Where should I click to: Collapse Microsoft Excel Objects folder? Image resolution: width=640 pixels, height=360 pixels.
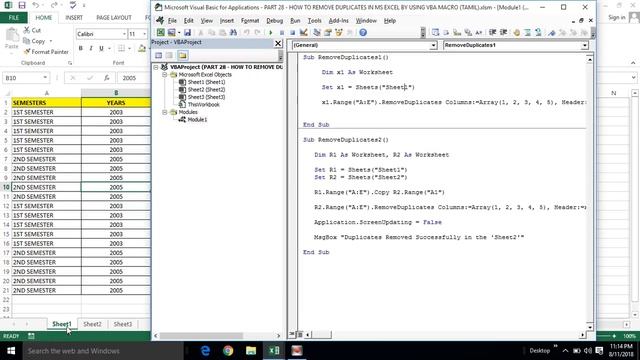[164, 75]
